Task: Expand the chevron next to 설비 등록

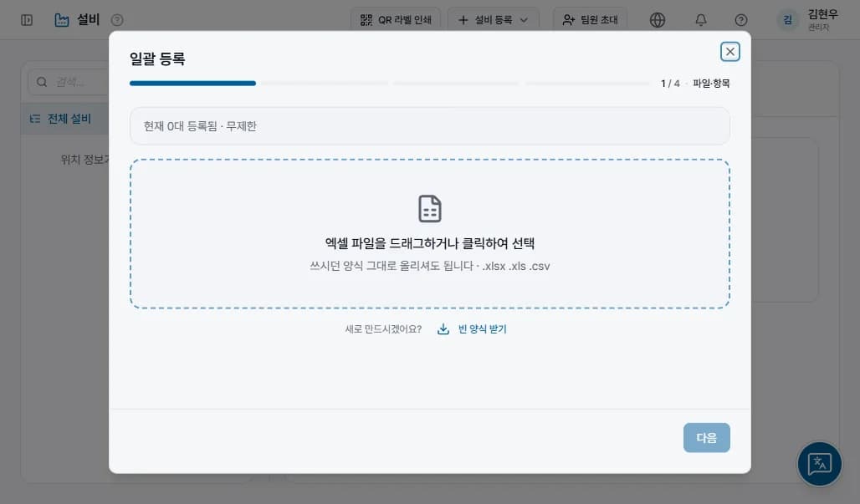Action: (524, 20)
